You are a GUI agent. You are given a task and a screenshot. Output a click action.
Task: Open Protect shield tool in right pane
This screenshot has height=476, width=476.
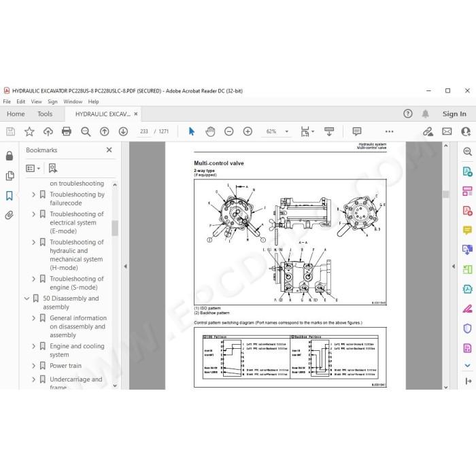pos(468,328)
